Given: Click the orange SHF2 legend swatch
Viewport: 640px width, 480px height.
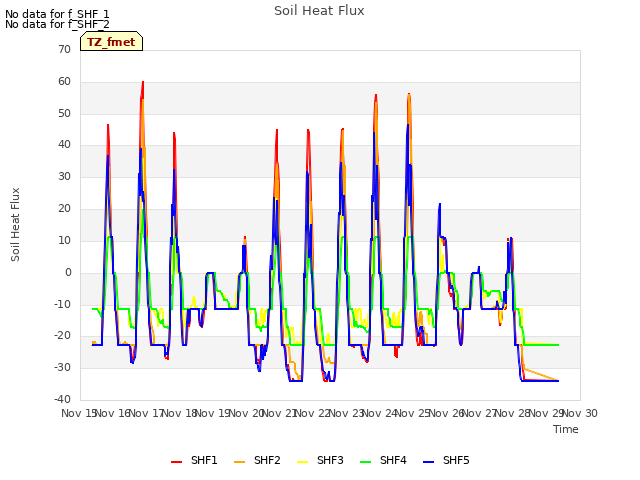Looking at the screenshot, I should (x=240, y=462).
